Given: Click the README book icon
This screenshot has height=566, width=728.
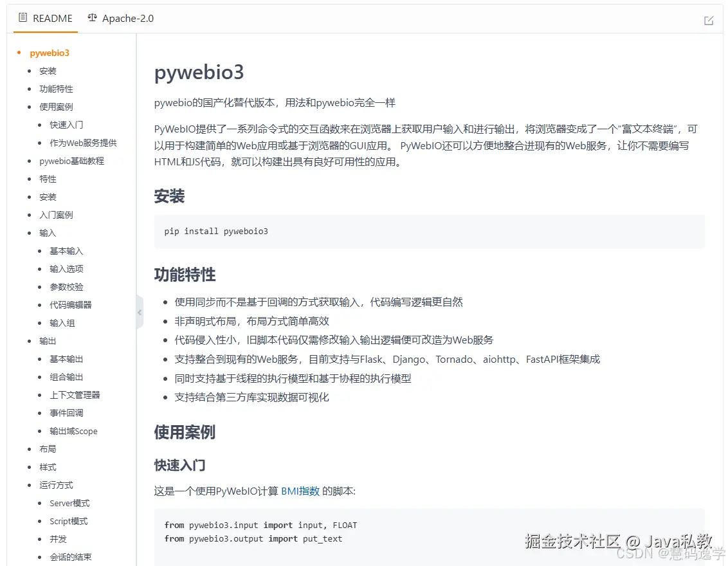Looking at the screenshot, I should coord(23,17).
